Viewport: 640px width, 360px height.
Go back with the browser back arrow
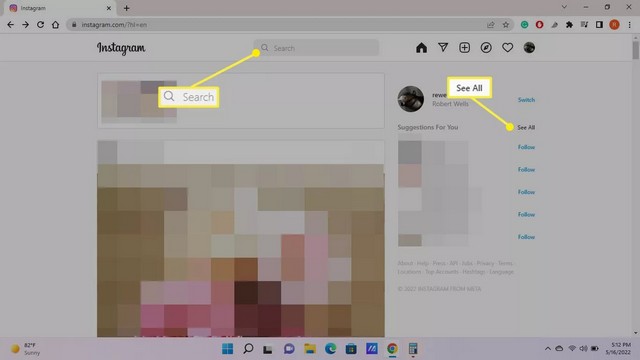[11, 24]
